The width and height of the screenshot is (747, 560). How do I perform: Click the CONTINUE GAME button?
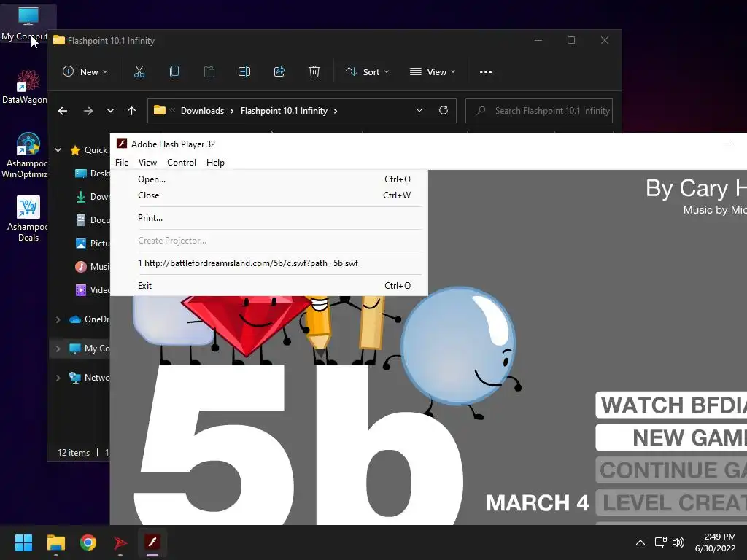pos(671,470)
